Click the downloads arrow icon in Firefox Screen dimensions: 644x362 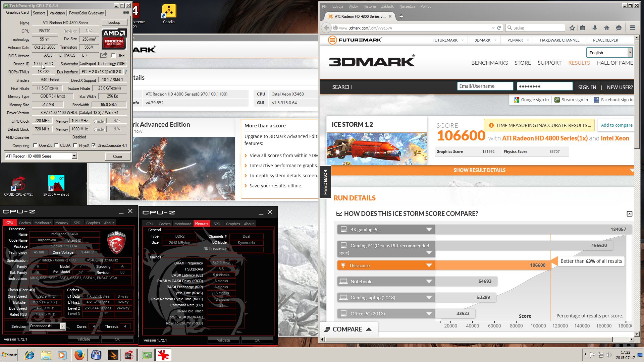pyautogui.click(x=595, y=28)
